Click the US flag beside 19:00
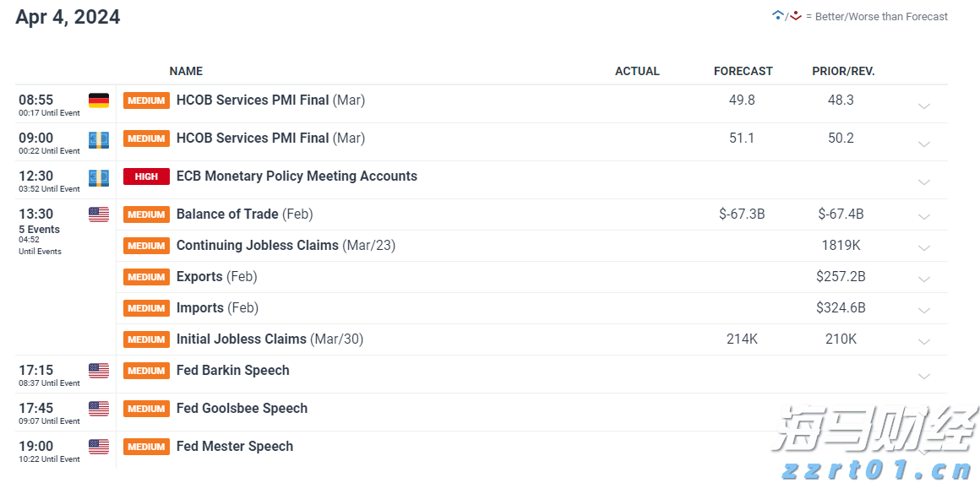Screen dimensions: 980x483 coord(99,447)
